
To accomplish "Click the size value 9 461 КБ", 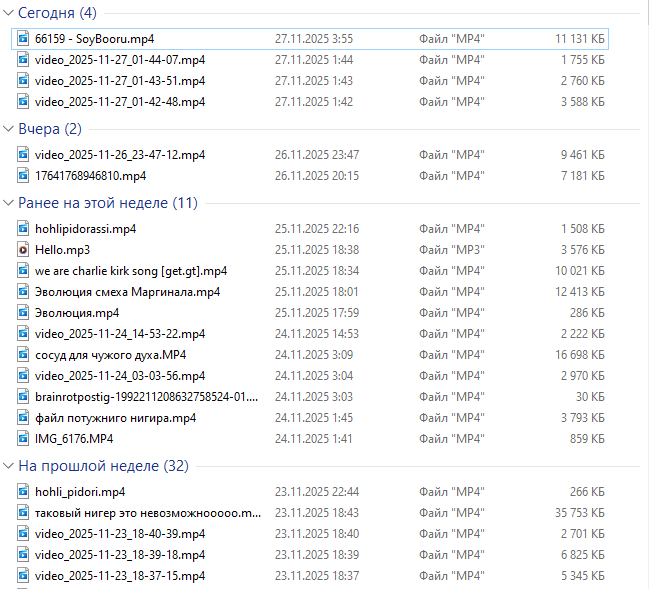I will tap(583, 154).
